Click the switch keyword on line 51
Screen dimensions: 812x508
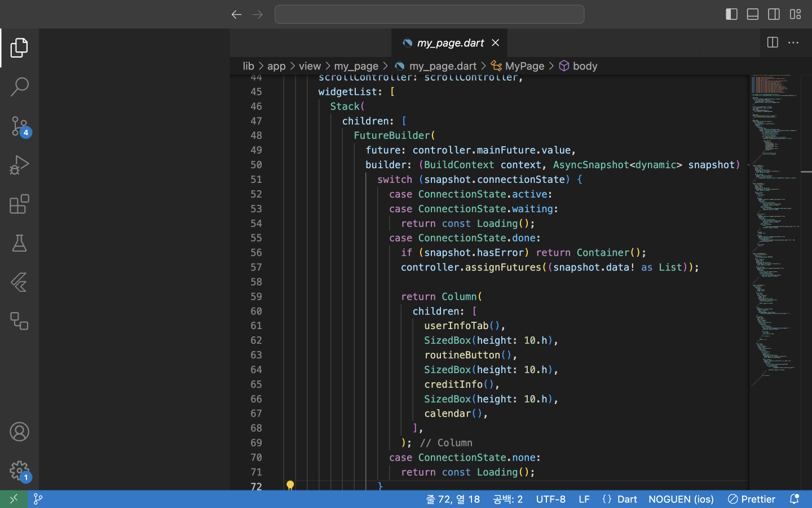click(395, 179)
